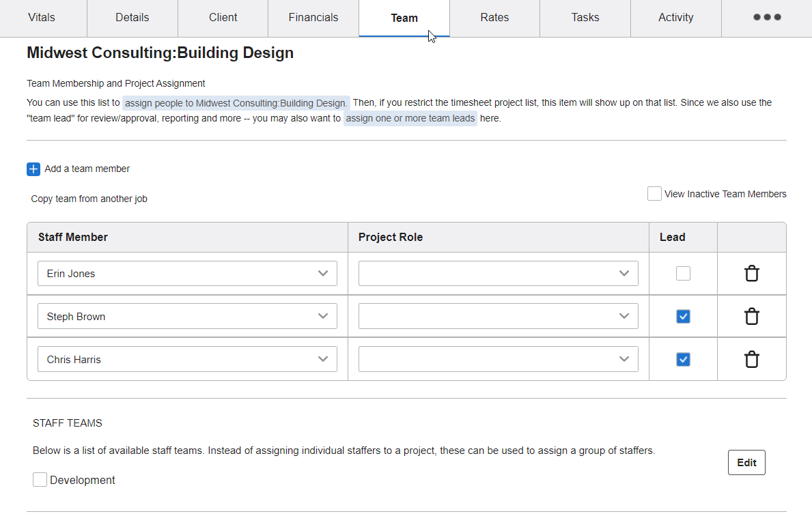Mark Erin Jones as team Lead
Image resolution: width=812 pixels, height=514 pixels.
(x=683, y=273)
